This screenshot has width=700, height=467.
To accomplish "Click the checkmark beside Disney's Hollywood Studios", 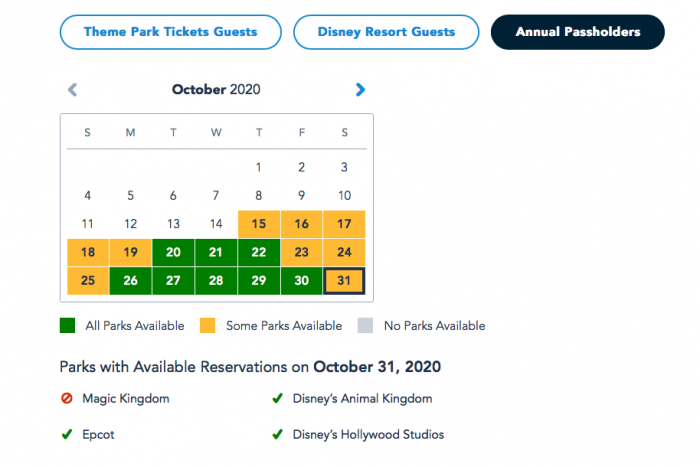I will click(277, 434).
